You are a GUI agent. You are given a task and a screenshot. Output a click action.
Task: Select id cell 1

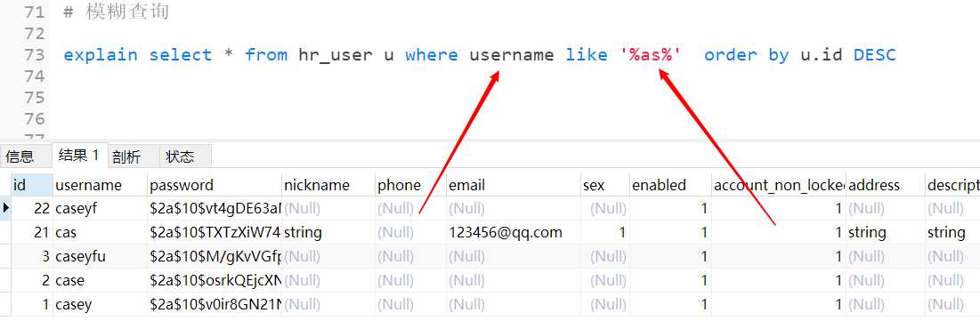[32, 305]
